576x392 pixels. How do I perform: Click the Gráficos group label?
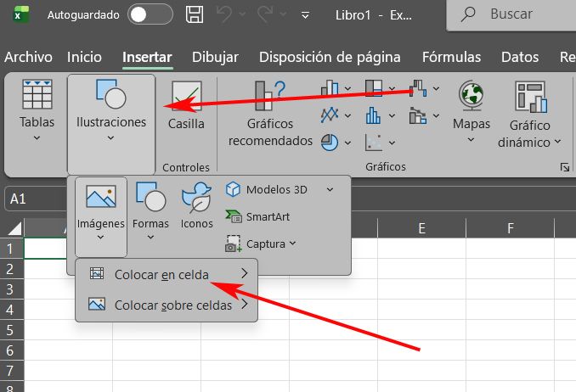pos(386,167)
